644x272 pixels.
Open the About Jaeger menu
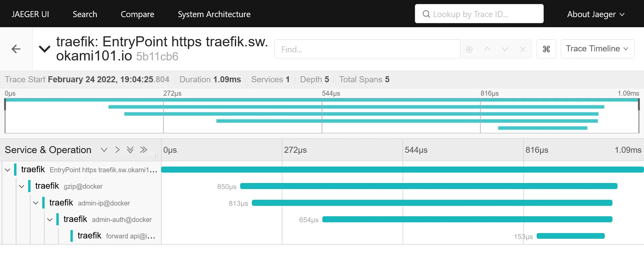click(x=595, y=14)
